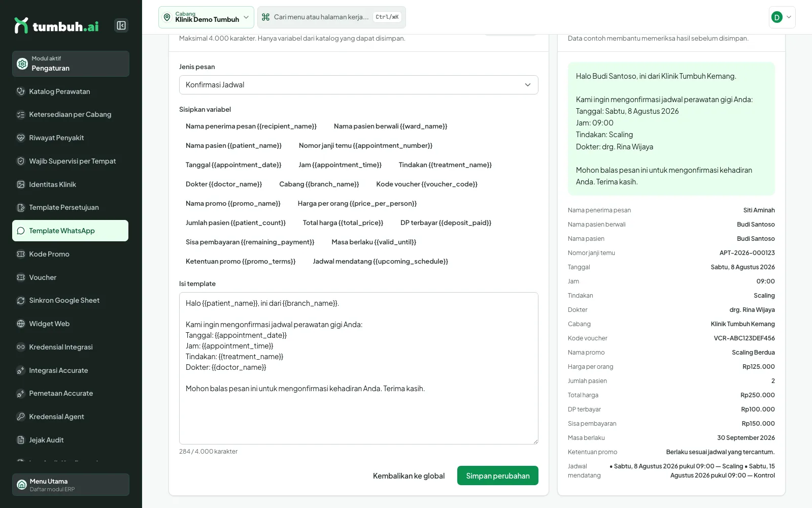Click the Cari menu atau halaman kerja search box
Viewport: 812px width, 508px height.
pos(331,17)
